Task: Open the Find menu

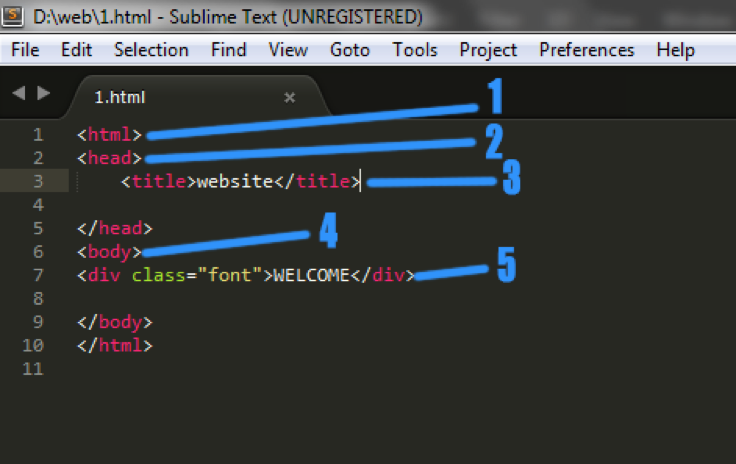Action: pyautogui.click(x=229, y=50)
